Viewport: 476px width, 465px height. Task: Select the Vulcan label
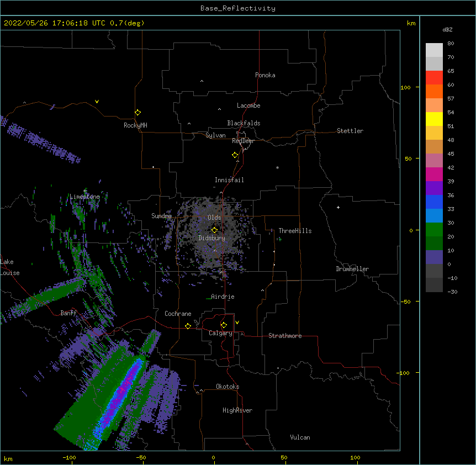pyautogui.click(x=300, y=437)
